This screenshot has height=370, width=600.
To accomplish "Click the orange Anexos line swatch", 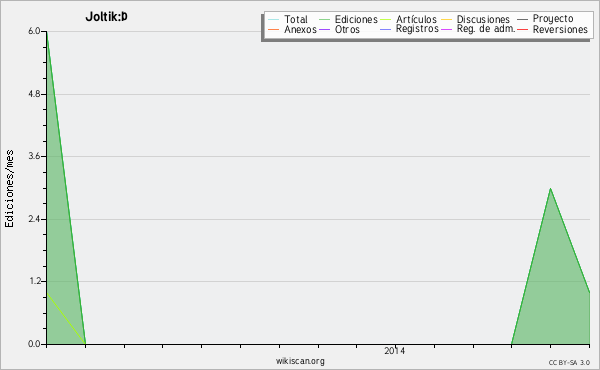I will coord(274,29).
